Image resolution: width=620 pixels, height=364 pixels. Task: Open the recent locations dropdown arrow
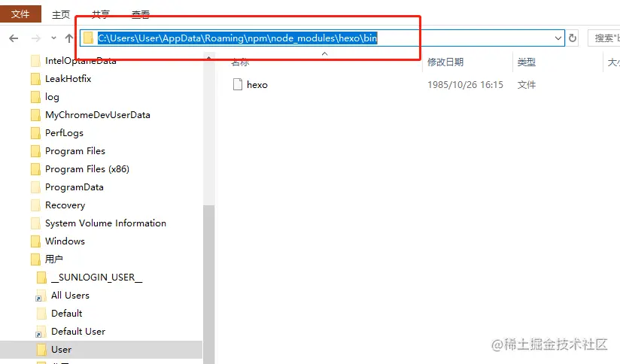pos(53,38)
